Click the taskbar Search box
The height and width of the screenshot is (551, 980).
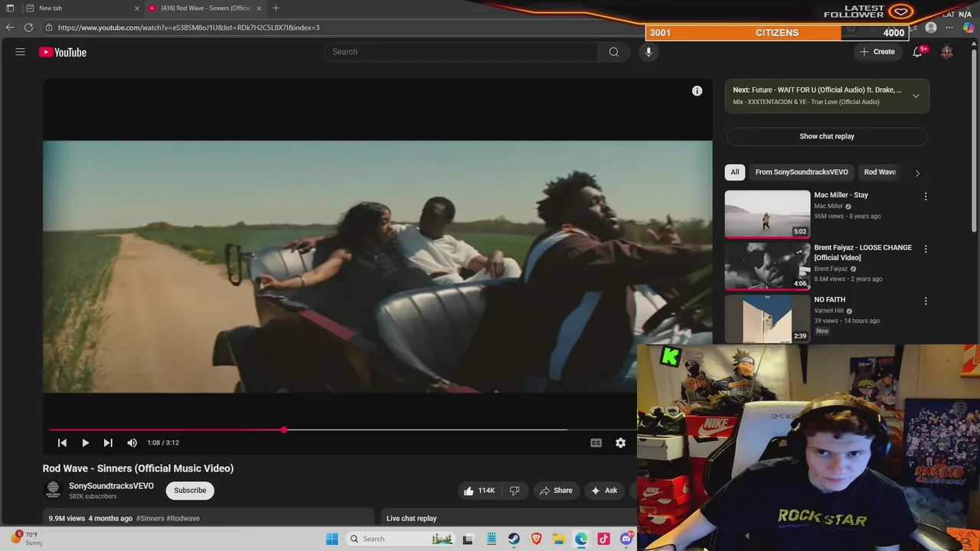click(x=400, y=539)
